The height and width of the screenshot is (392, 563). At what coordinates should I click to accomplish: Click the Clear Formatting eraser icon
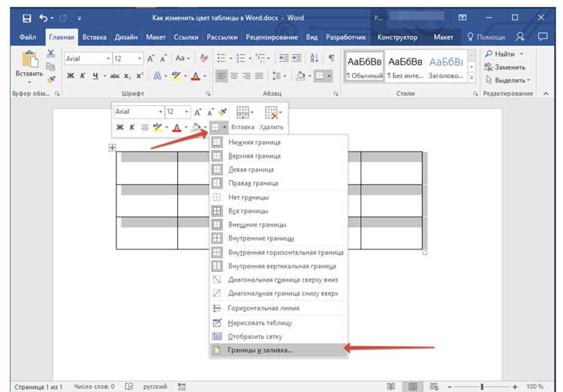pos(204,59)
